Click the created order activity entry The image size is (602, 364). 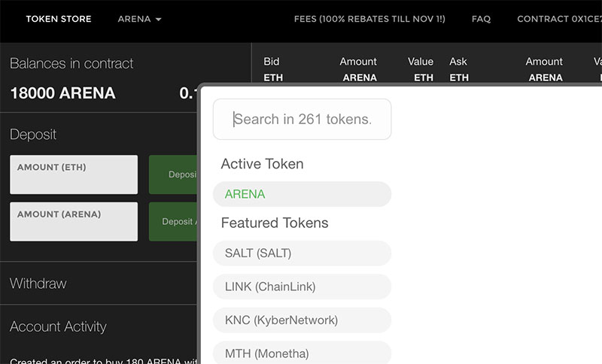click(103, 360)
